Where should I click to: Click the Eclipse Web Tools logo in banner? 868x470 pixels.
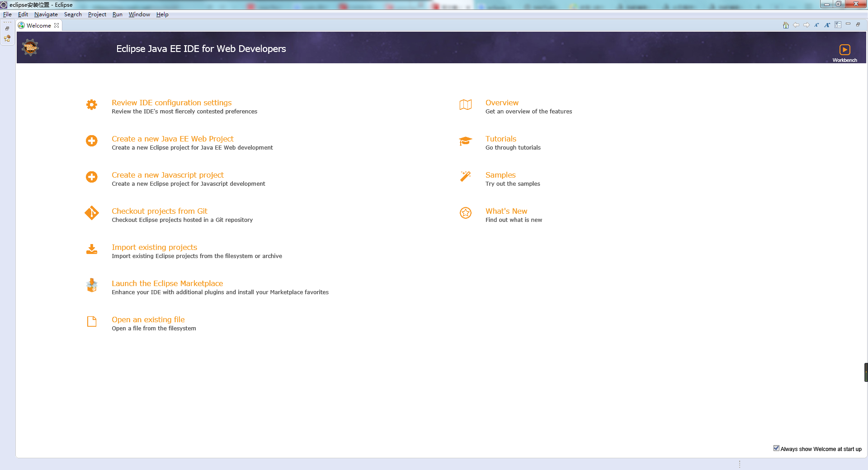pos(30,47)
